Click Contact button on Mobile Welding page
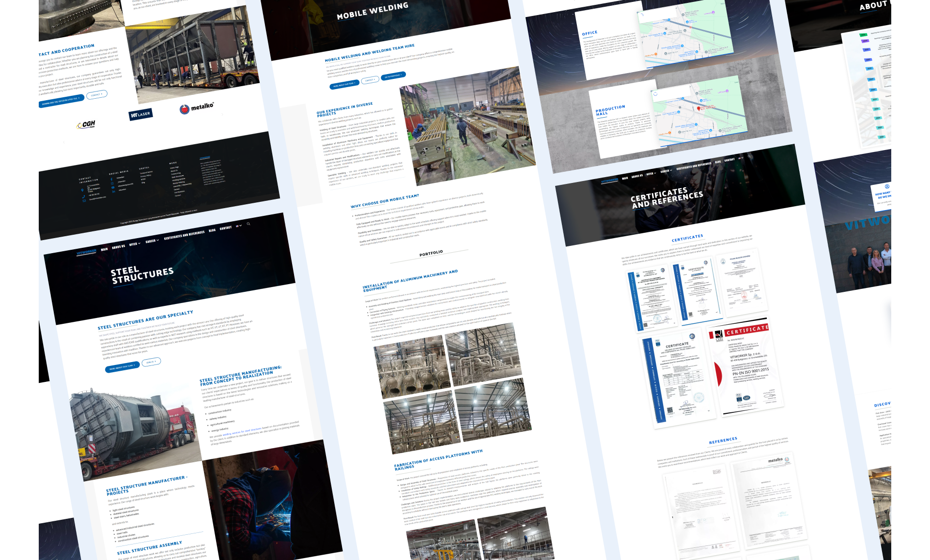This screenshot has height=560, width=930. click(370, 80)
